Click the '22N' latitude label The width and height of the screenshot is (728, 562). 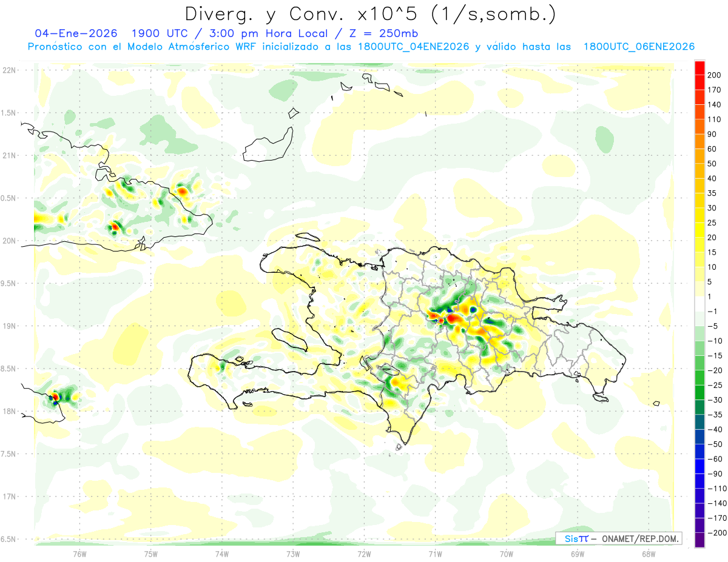(10, 70)
